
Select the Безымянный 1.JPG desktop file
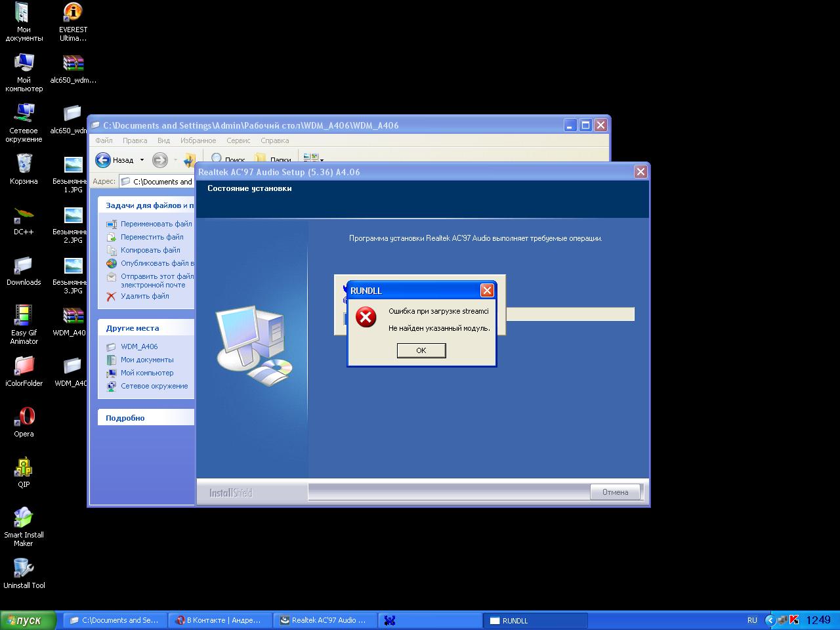point(71,174)
